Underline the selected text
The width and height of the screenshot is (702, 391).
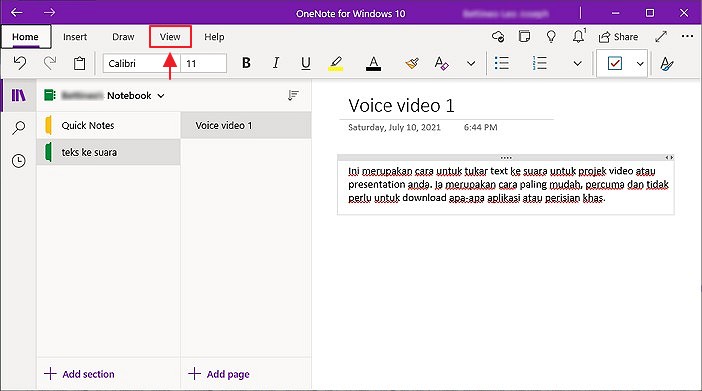coord(306,63)
